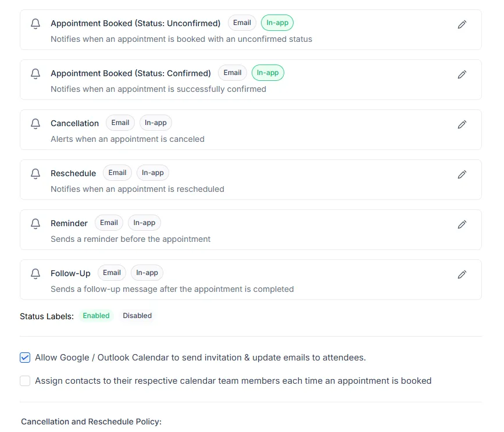Click the Enabled status label
The height and width of the screenshot is (432, 504).
[x=96, y=316]
